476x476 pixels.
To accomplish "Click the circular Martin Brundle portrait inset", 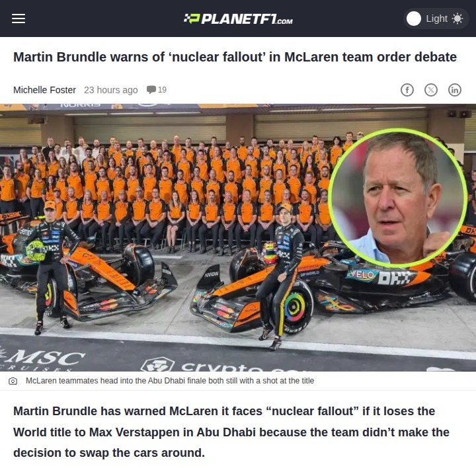I will point(398,198).
